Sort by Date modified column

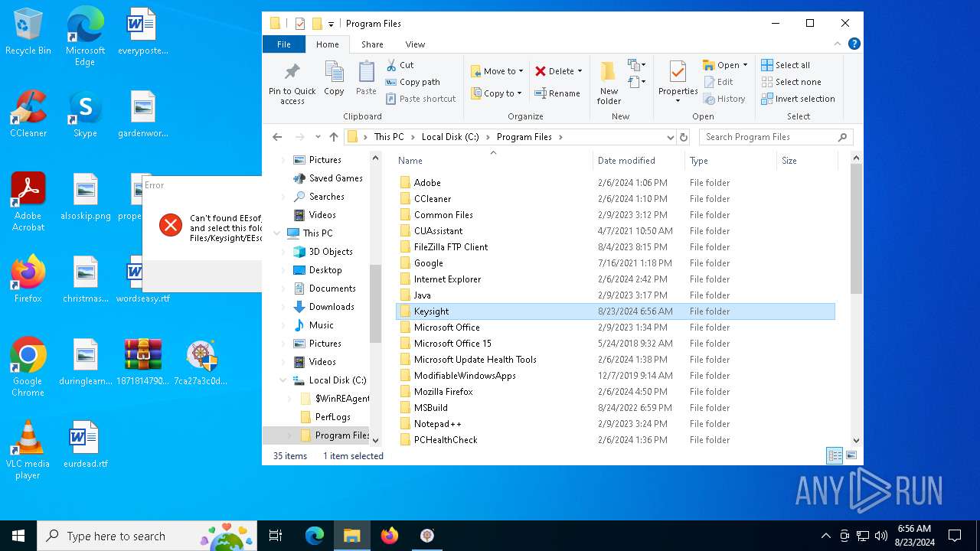[x=639, y=161]
